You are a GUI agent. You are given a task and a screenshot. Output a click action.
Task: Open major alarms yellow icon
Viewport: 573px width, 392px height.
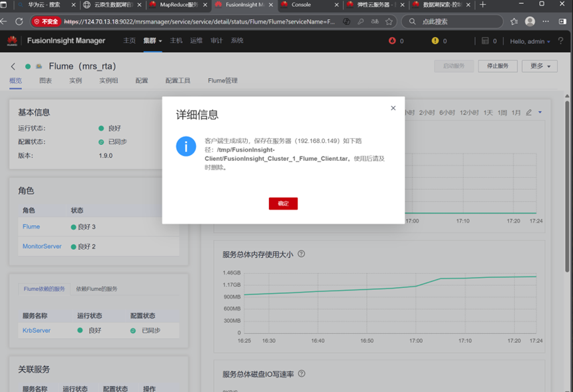[x=435, y=41]
